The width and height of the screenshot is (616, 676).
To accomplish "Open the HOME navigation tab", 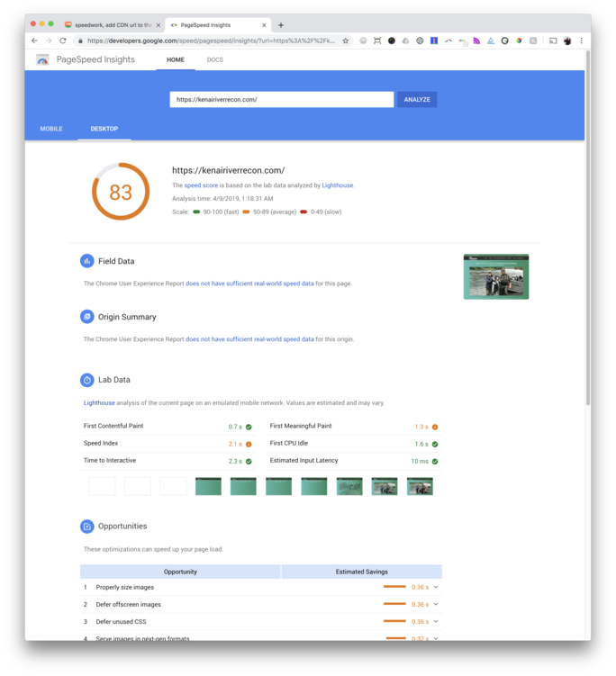I will pyautogui.click(x=176, y=59).
